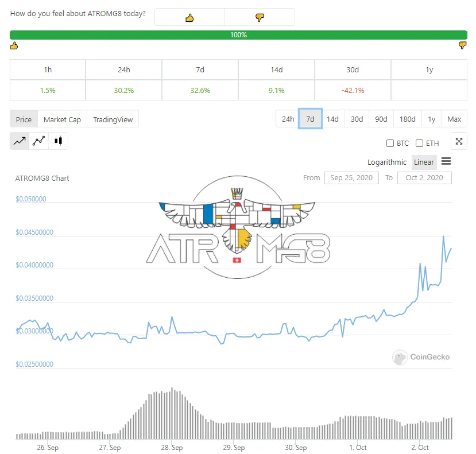Viewport: 476px width, 454px height.
Task: Vote thumbs down for ATROMG8
Action: pyautogui.click(x=260, y=17)
